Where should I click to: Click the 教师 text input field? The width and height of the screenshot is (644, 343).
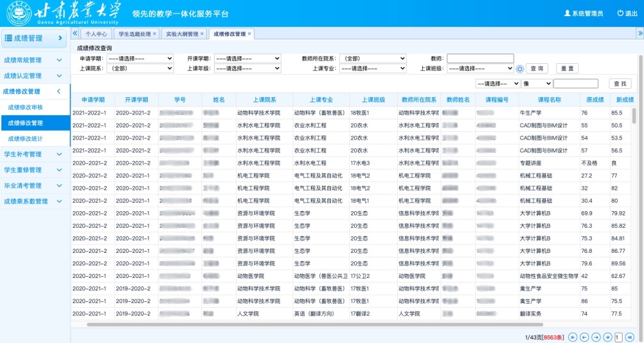point(480,58)
